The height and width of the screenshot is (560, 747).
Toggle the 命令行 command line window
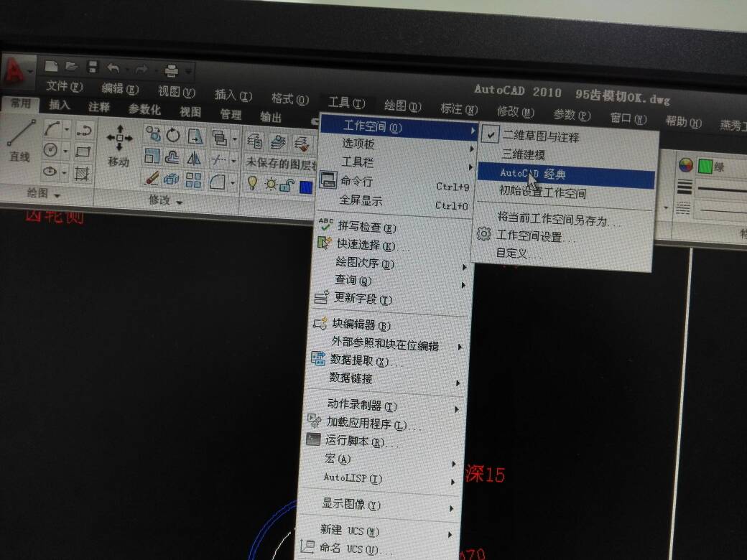394,182
